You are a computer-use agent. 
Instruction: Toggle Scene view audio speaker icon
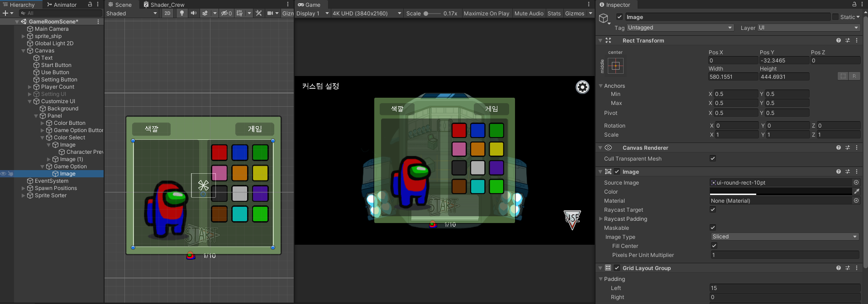(194, 13)
